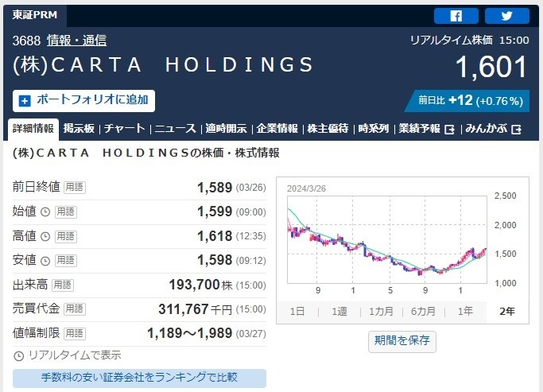Click the 前日比 +12 (+0.76%) badge
This screenshot has height=392, width=543.
[467, 101]
